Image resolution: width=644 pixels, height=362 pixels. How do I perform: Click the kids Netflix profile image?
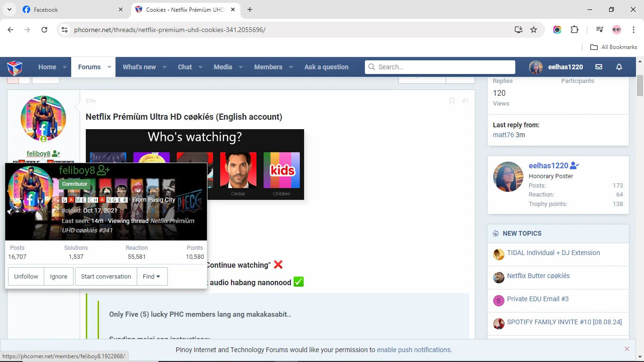[281, 170]
